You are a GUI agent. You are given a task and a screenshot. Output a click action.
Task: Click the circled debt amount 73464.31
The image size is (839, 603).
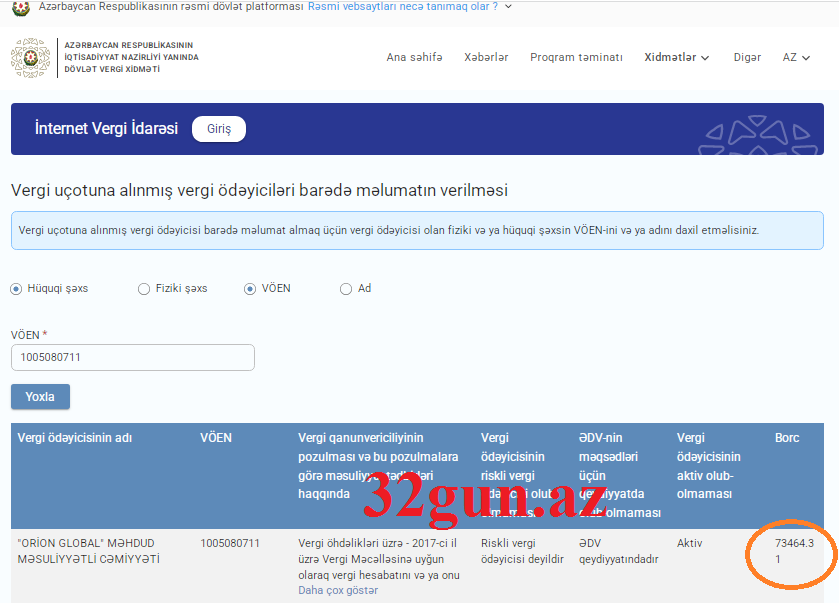click(x=789, y=550)
